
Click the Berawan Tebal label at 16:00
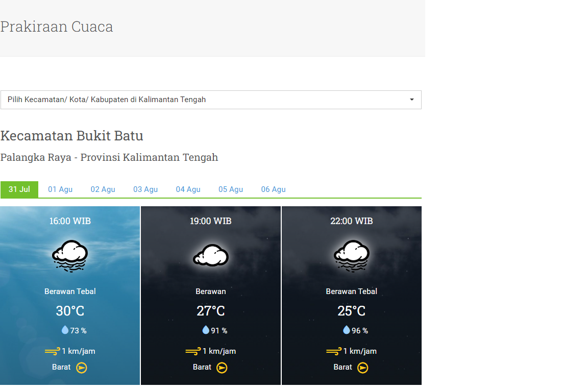click(70, 291)
